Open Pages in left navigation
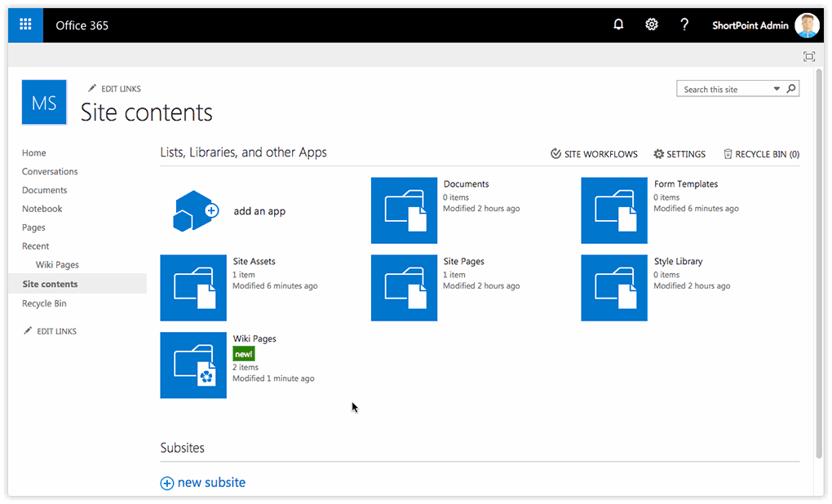This screenshot has height=504, width=832. pyautogui.click(x=33, y=227)
